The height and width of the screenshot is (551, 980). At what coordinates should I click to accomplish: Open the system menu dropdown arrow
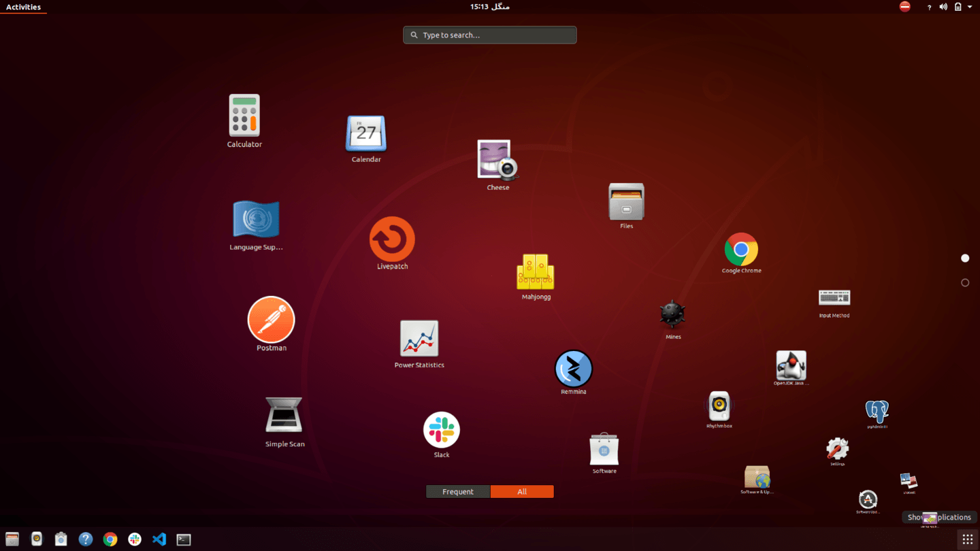970,7
